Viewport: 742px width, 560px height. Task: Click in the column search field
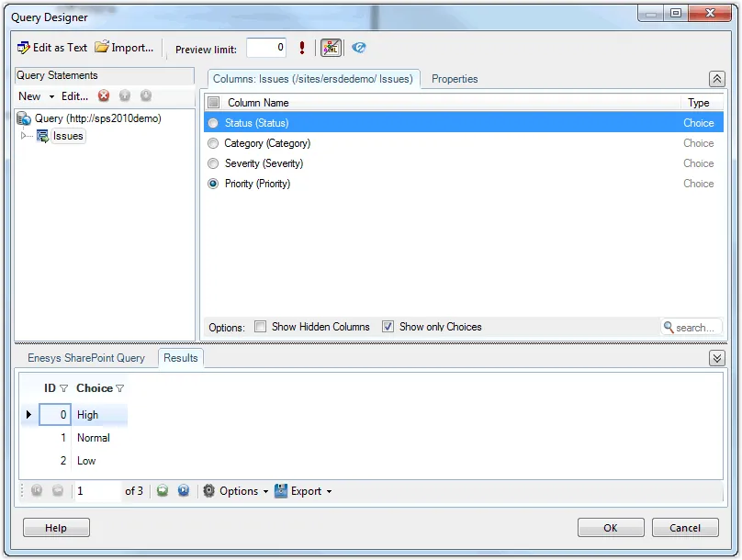click(x=695, y=328)
